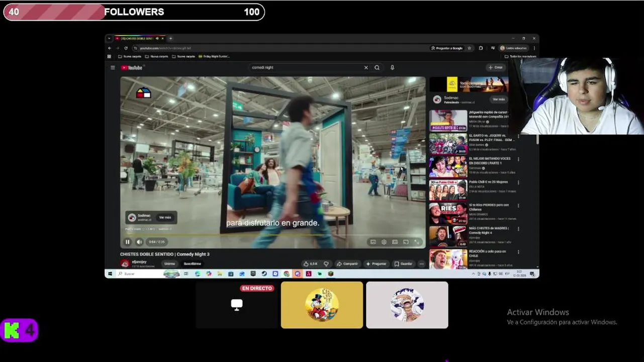Click 'Ver más' beside Sodimac sidebar sponsor
Viewport: 644px width, 362px height.
(x=498, y=99)
